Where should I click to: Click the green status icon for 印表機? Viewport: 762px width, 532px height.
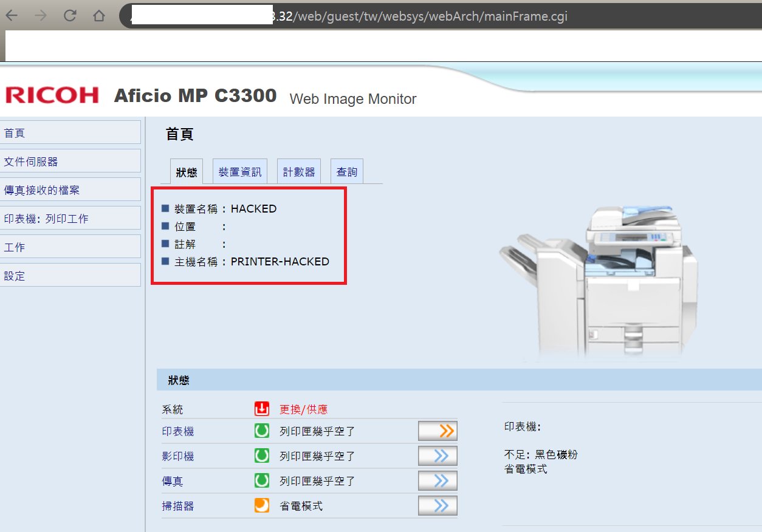pyautogui.click(x=262, y=431)
